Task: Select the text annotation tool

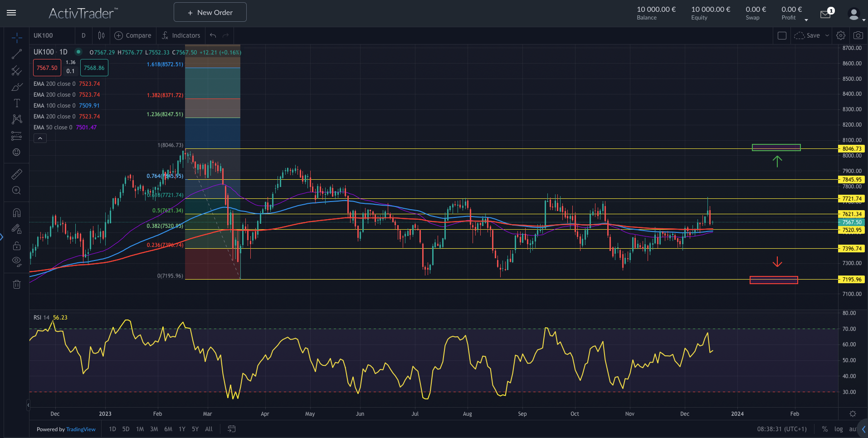Action: pos(17,103)
